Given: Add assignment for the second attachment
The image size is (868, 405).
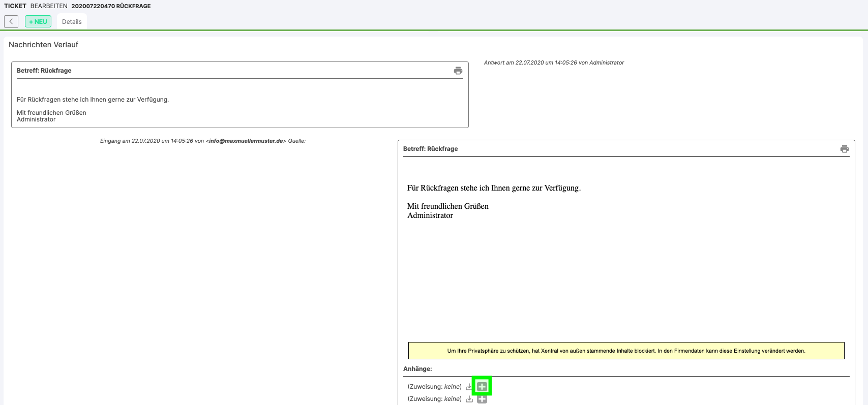Looking at the screenshot, I should [482, 399].
